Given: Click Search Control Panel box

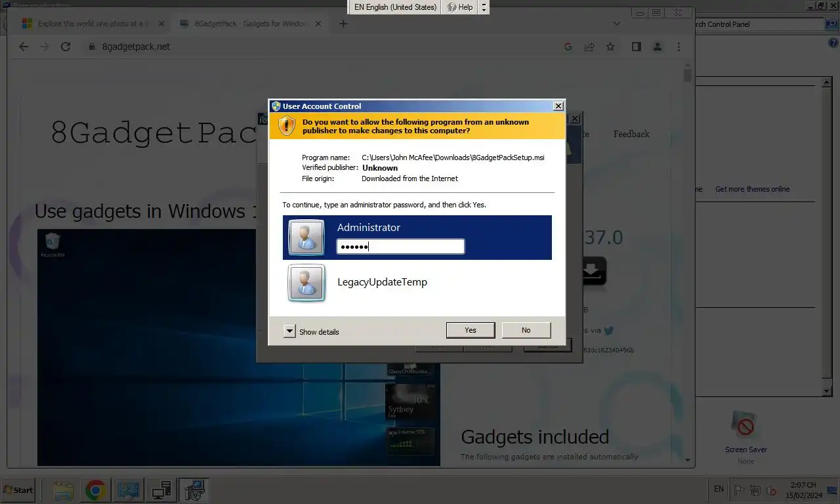Looking at the screenshot, I should pos(758,24).
